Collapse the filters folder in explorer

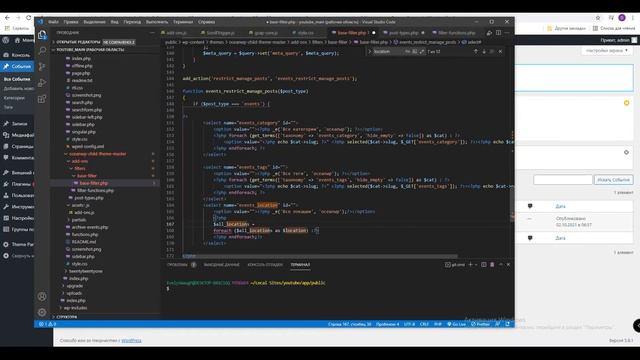(80, 169)
